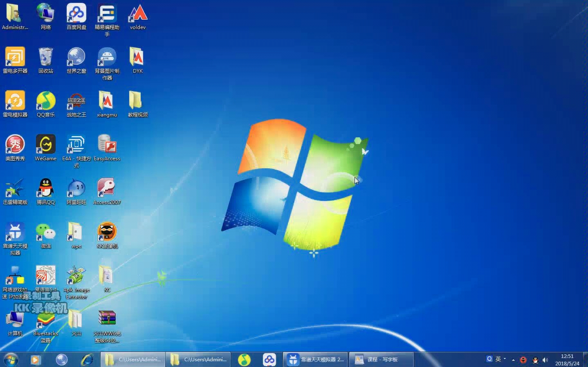Select the Bluestacks 蓝叠 desktop shortcut
Image resolution: width=588 pixels, height=367 pixels.
[46, 326]
